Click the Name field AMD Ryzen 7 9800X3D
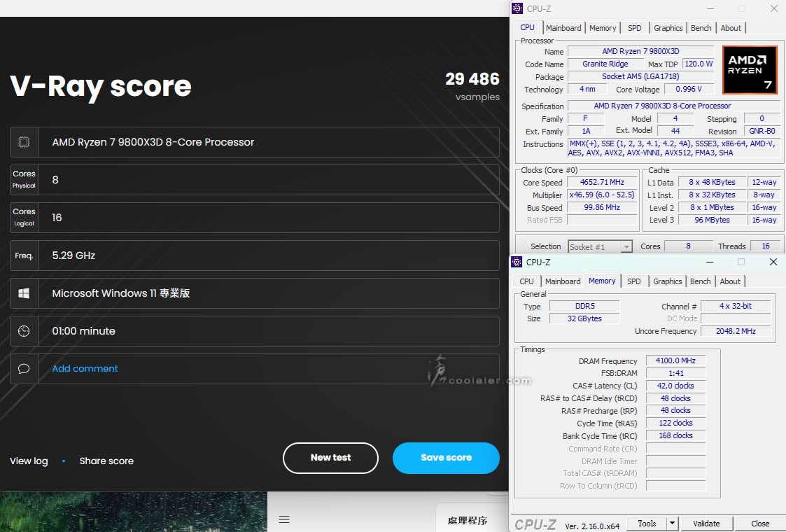The height and width of the screenshot is (532, 786). click(x=640, y=51)
